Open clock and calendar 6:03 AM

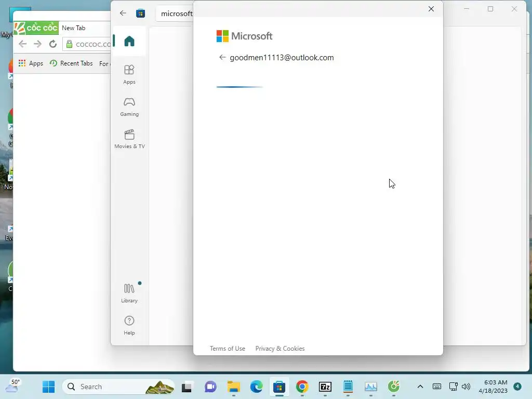[493, 387]
